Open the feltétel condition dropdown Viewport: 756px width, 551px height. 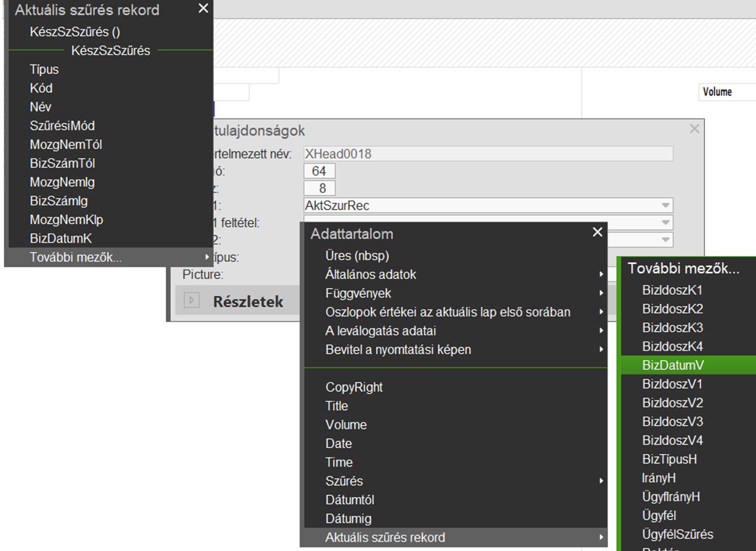[665, 223]
